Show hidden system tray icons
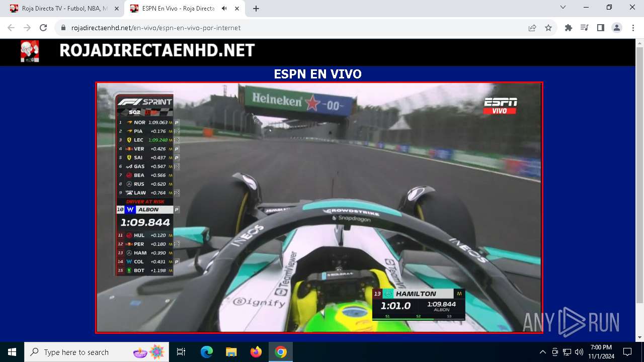Viewport: 644px width, 362px height. click(x=542, y=352)
